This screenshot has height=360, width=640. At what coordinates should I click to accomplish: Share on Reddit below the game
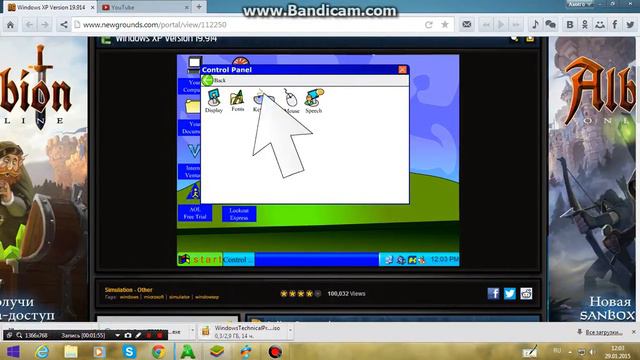tap(526, 293)
